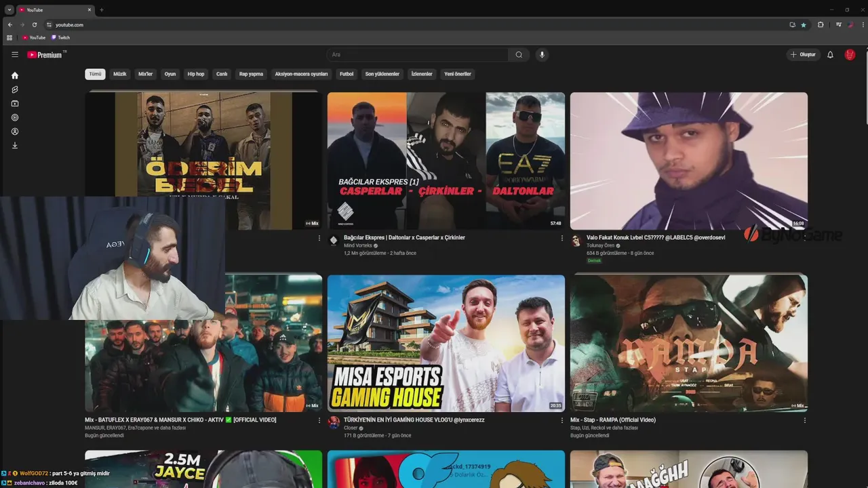This screenshot has height=488, width=868.
Task: Select the YouTube browser tab
Action: (54, 9)
